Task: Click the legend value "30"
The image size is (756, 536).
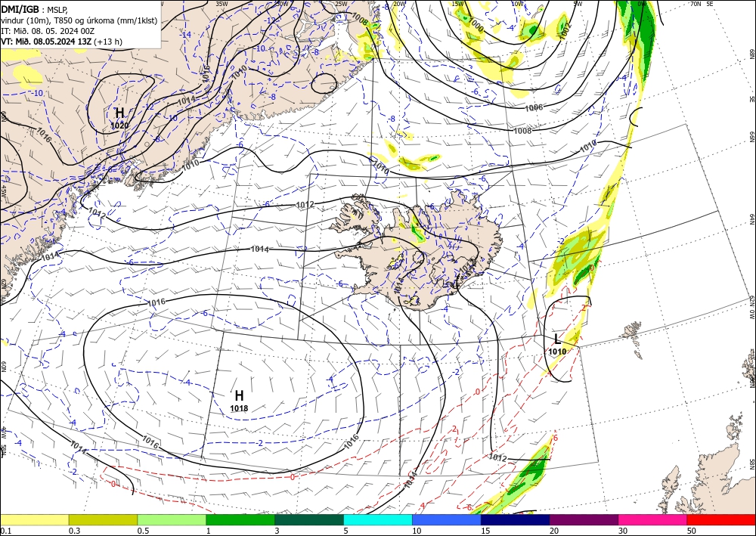Action: [622, 531]
